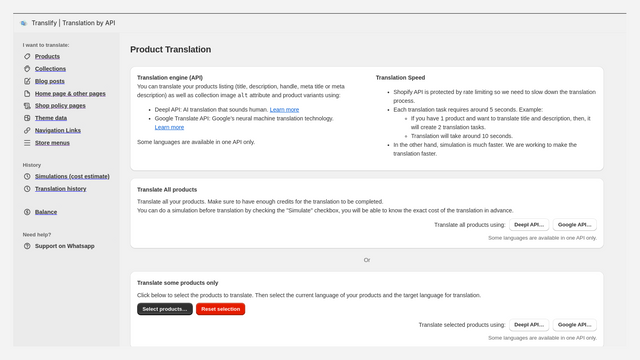
Task: Open Blog posts translation section
Action: pyautogui.click(x=49, y=81)
